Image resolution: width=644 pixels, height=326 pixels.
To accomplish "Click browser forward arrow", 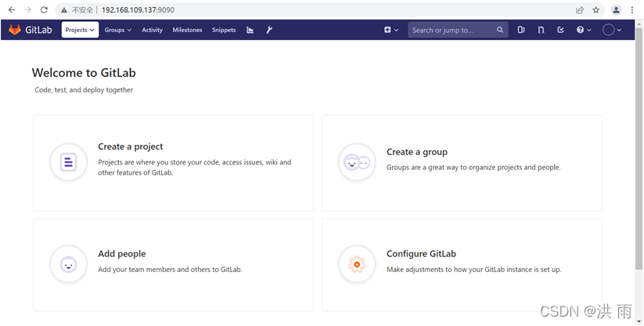I will (x=28, y=10).
